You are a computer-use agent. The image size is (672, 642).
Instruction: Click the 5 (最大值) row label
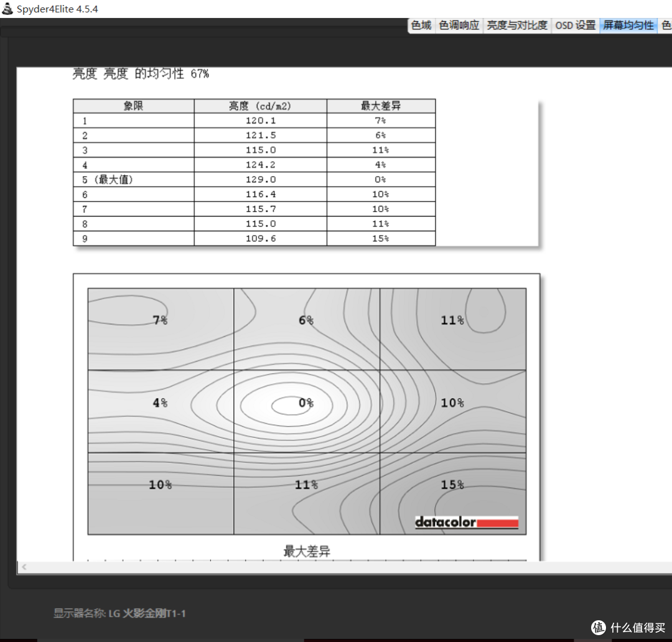point(108,180)
